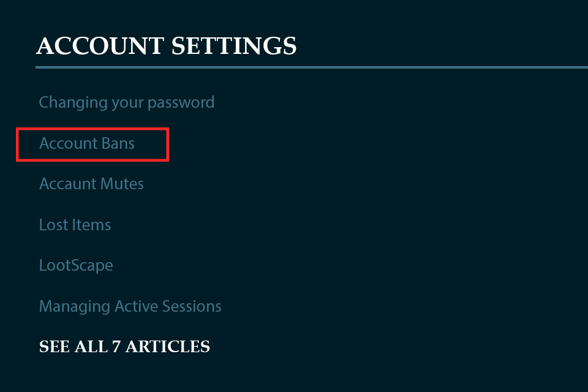
Task: Go to Managing Active Sessions
Action: coord(130,306)
